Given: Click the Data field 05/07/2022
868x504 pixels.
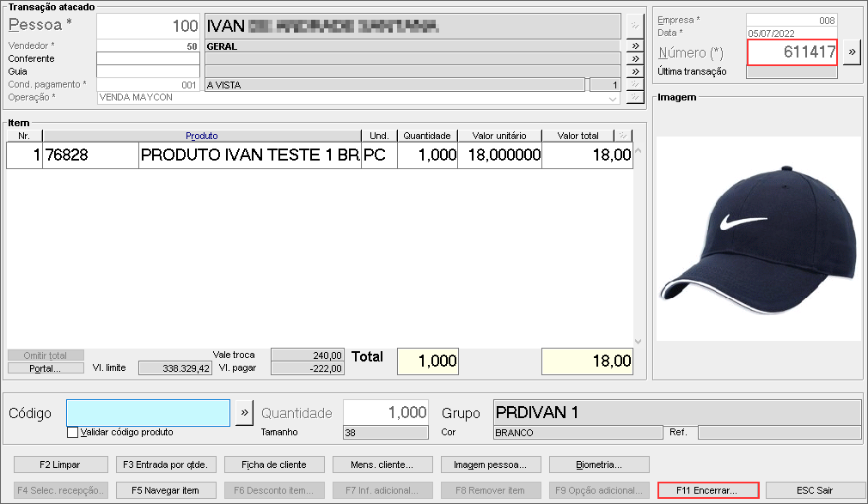Looking at the screenshot, I should 792,33.
